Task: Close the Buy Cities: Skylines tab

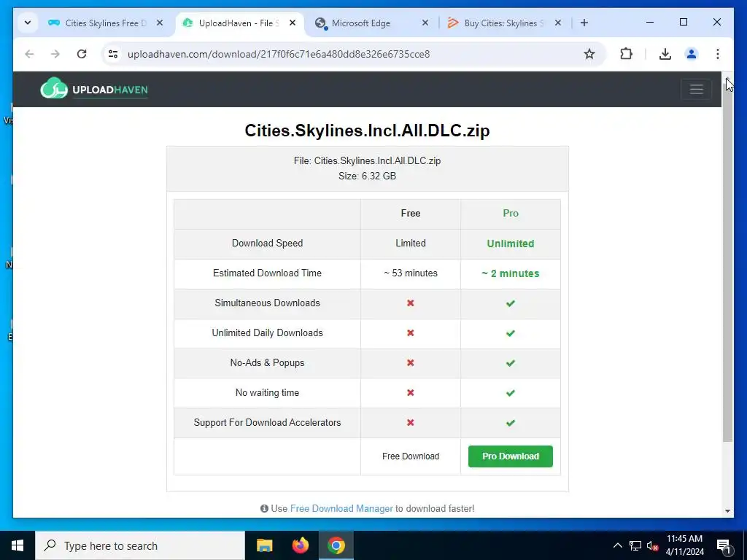Action: (x=558, y=23)
